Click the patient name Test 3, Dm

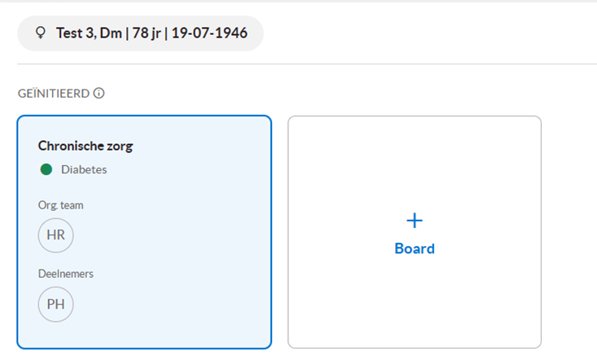tap(89, 33)
